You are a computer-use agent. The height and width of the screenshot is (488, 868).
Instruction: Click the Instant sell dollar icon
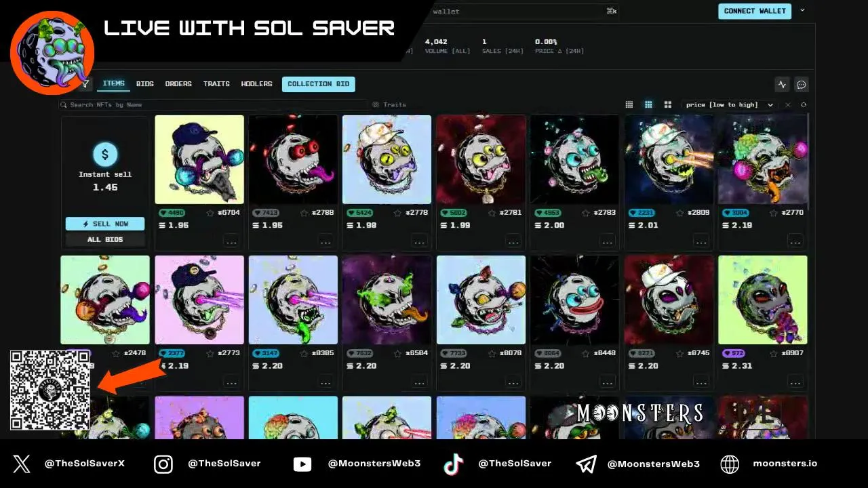(104, 155)
